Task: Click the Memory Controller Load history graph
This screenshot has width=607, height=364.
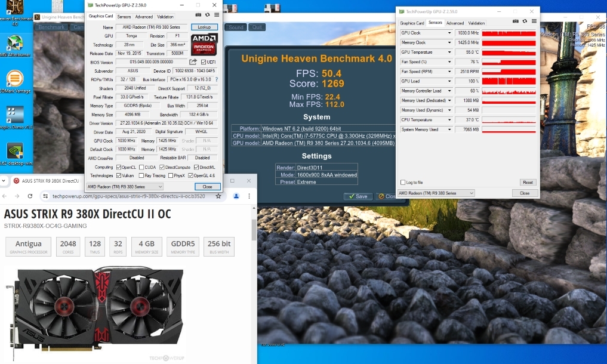Action: pyautogui.click(x=509, y=91)
